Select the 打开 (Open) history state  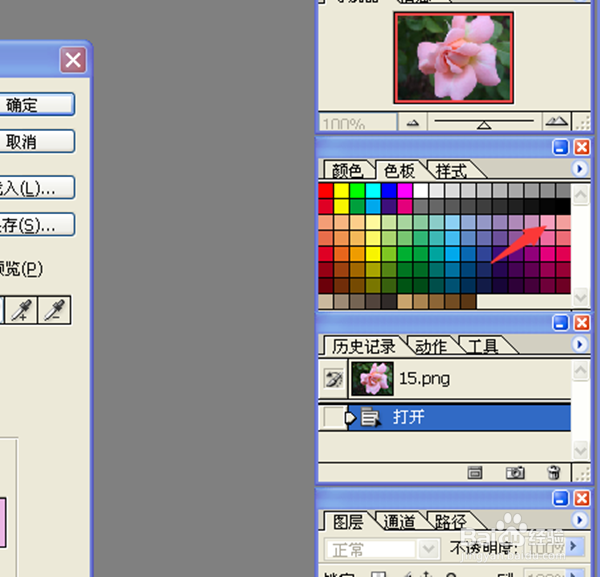(x=459, y=417)
